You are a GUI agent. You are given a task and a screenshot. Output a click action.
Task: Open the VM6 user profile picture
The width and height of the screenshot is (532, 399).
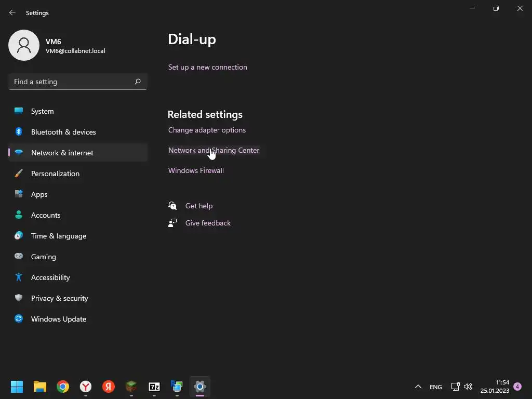(x=24, y=45)
